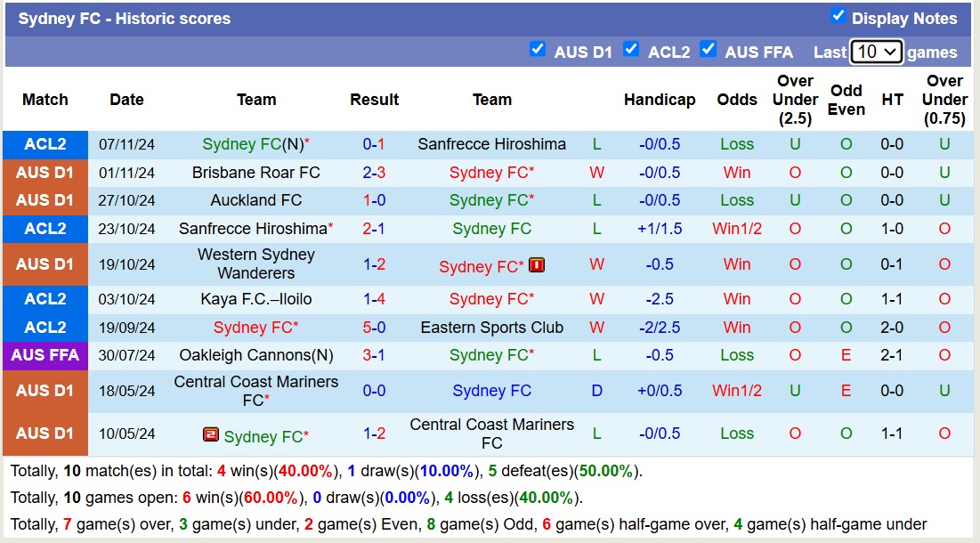Click the AUS D1 badge beside the Brisbane Roar match
980x543 pixels.
click(45, 172)
